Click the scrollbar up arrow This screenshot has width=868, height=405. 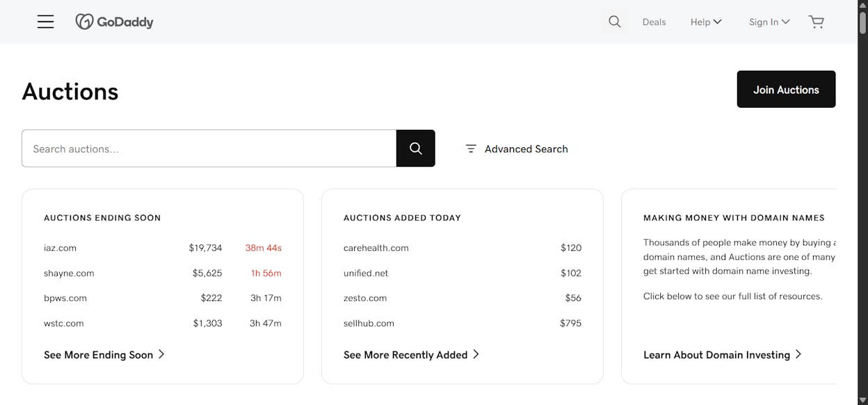point(862,4)
